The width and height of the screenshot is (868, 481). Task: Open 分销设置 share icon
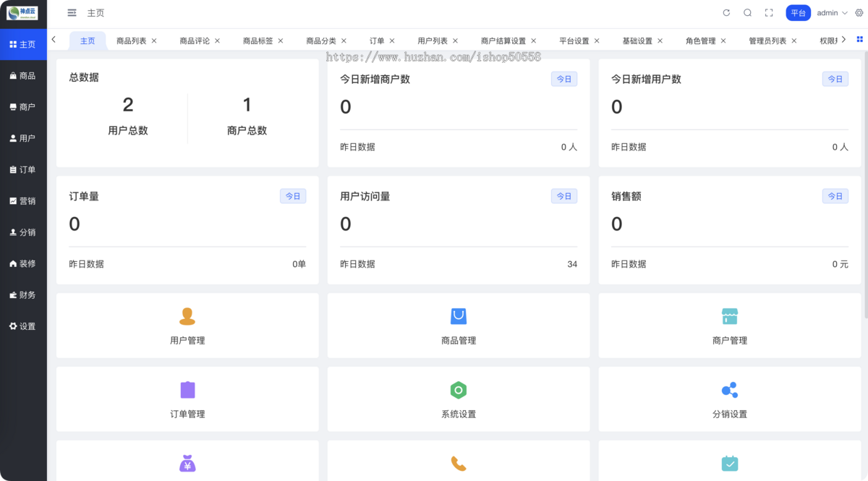tap(730, 390)
